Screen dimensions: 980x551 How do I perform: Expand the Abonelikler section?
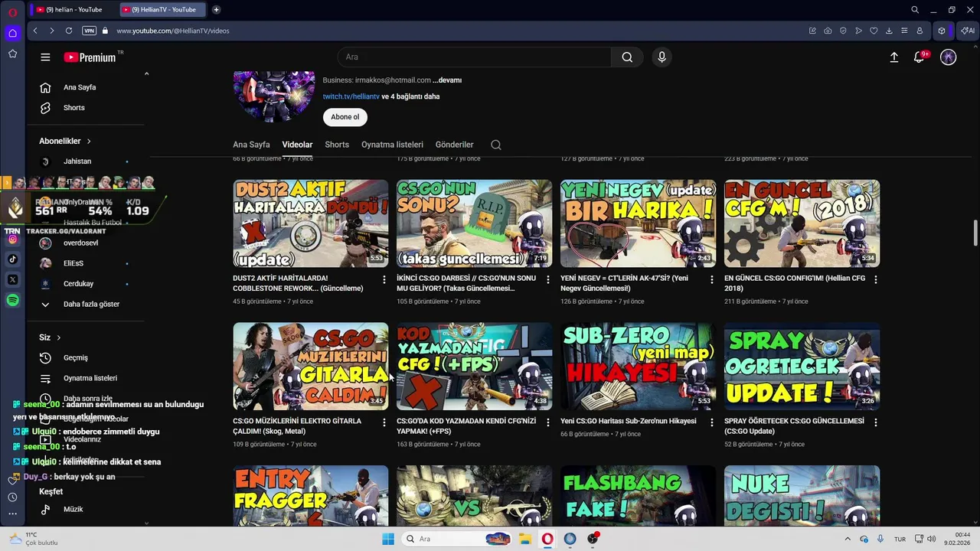coord(65,141)
